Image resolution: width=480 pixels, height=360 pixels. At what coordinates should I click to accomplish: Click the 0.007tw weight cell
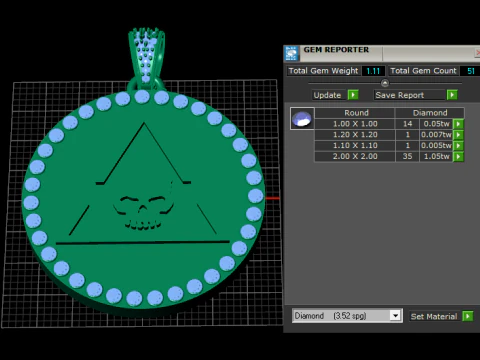pyautogui.click(x=436, y=135)
